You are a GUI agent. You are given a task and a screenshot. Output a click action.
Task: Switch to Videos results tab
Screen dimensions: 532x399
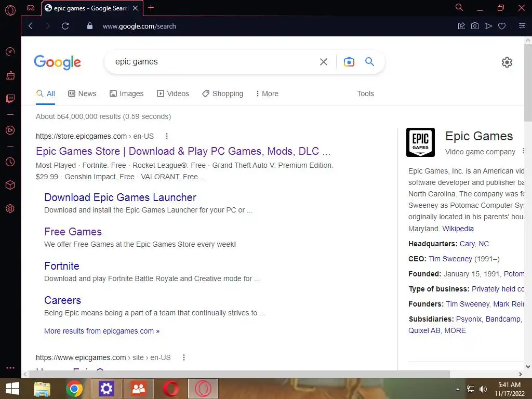172,94
